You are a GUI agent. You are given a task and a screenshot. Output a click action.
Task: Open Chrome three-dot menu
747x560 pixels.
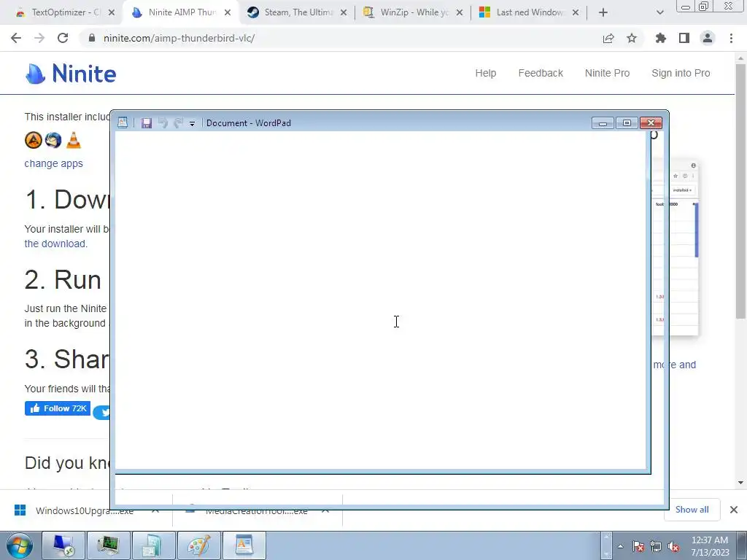point(731,38)
